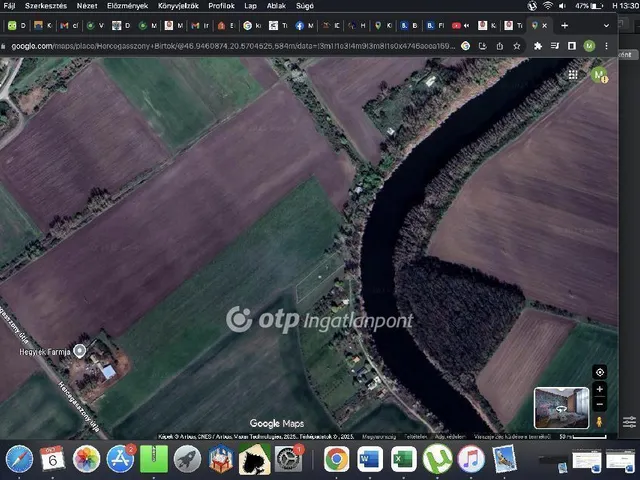Switch to the YouTube tab playing audio

coord(460,26)
